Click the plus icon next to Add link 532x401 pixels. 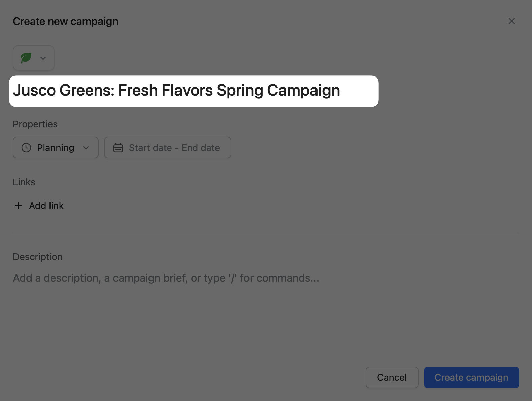click(x=18, y=206)
